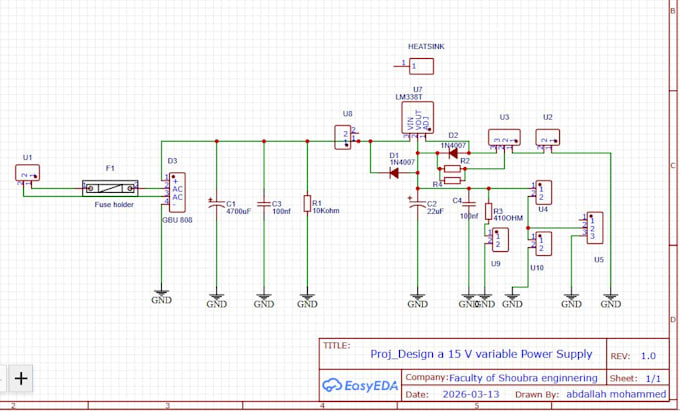Select the LM338T regulator U7 symbol

click(x=418, y=117)
